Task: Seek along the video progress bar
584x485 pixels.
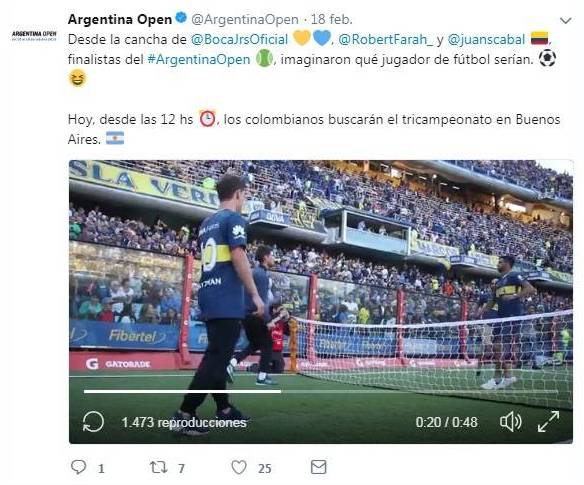Action: point(321,392)
